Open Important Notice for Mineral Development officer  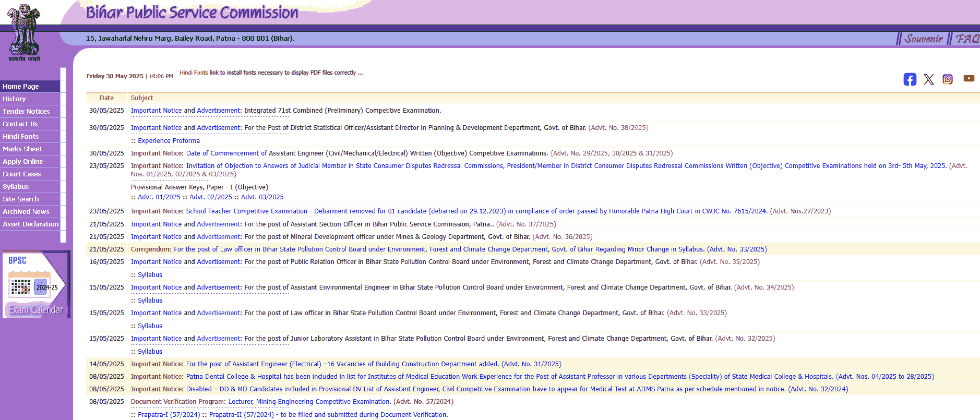tap(156, 237)
